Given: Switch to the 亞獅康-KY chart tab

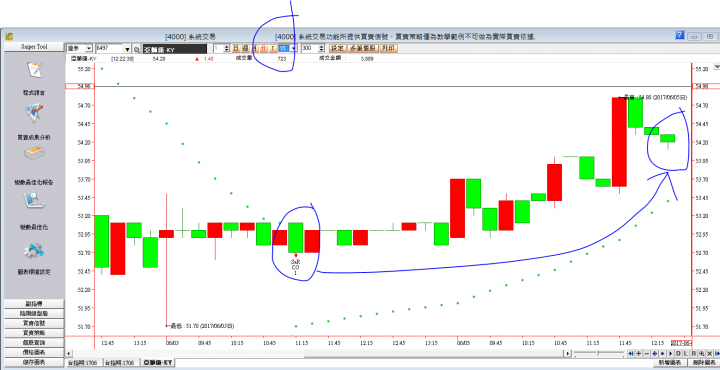Looking at the screenshot, I should point(158,363).
